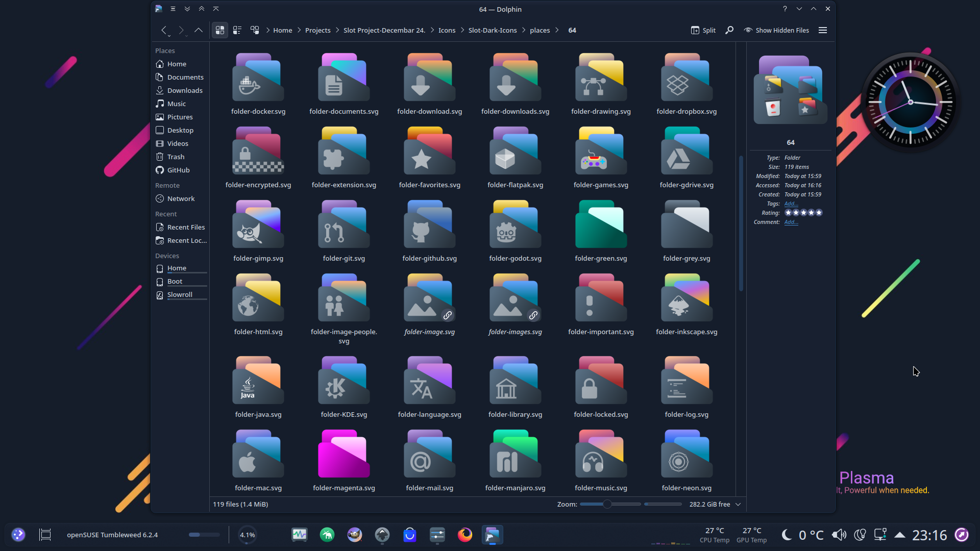Open Trash in Places panel
This screenshot has width=980, height=551.
[181, 157]
